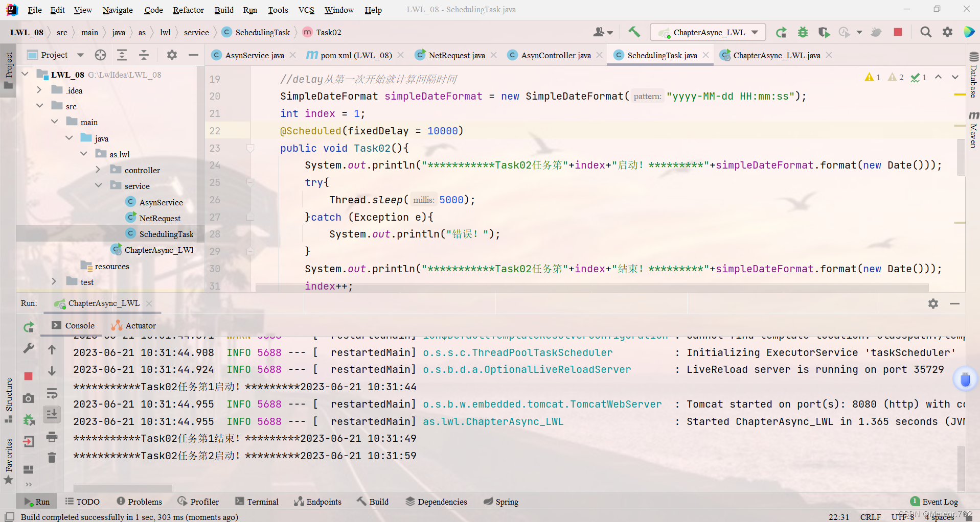Print console contents via printer icon
This screenshot has height=522, width=980.
coord(52,437)
